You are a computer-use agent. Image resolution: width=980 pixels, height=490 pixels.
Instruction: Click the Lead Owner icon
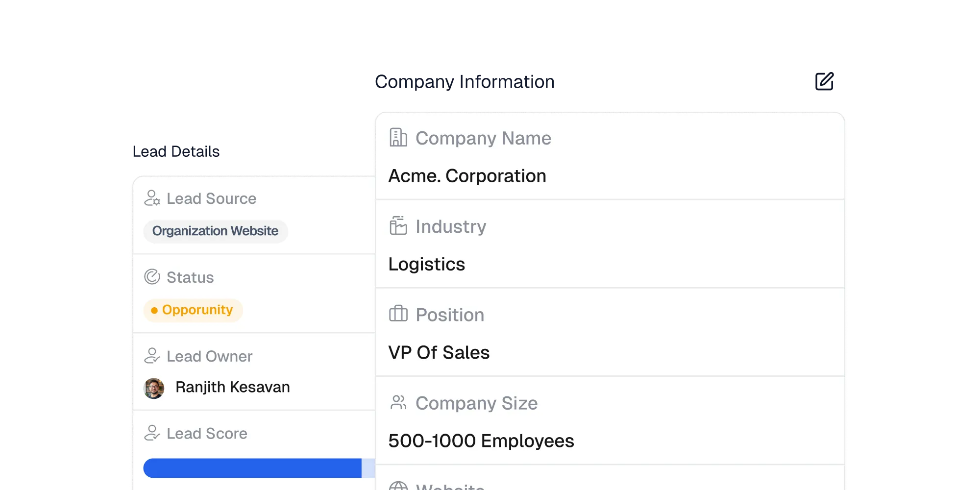pyautogui.click(x=152, y=355)
